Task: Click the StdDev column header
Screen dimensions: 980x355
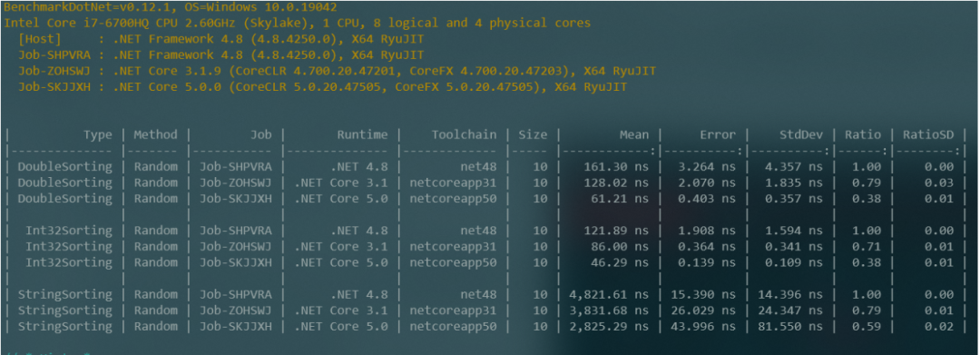Action: 802,134
